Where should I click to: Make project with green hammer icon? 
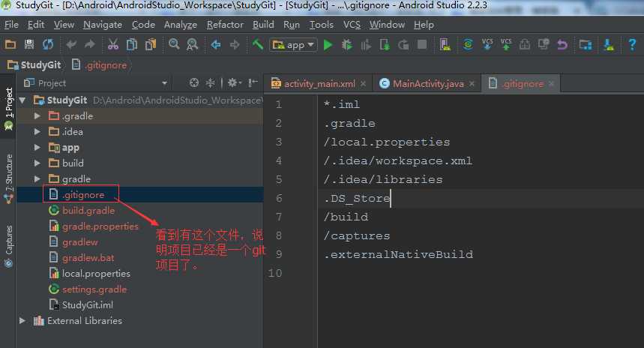point(258,44)
